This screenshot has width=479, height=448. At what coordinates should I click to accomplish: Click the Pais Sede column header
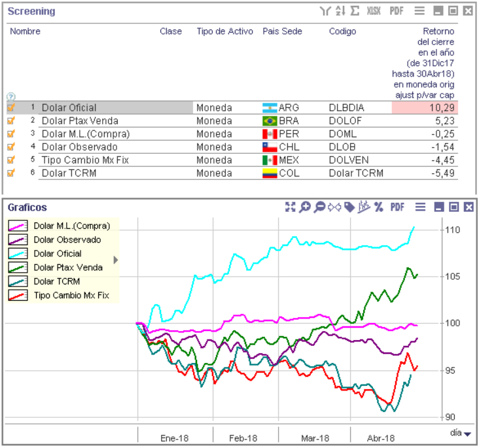pyautogui.click(x=282, y=31)
